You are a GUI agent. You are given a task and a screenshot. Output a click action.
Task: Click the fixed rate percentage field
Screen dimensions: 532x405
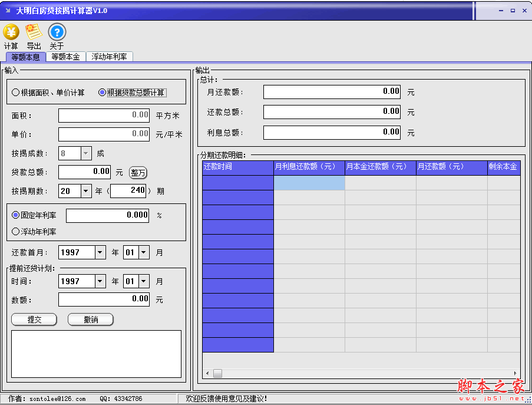108,216
